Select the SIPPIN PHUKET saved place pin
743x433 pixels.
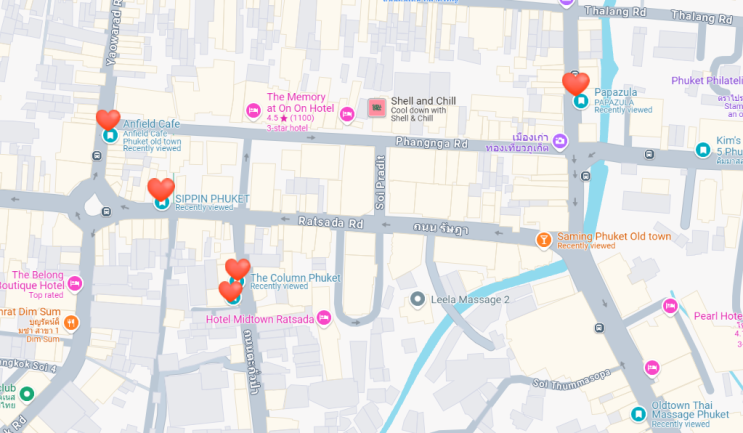pos(162,203)
